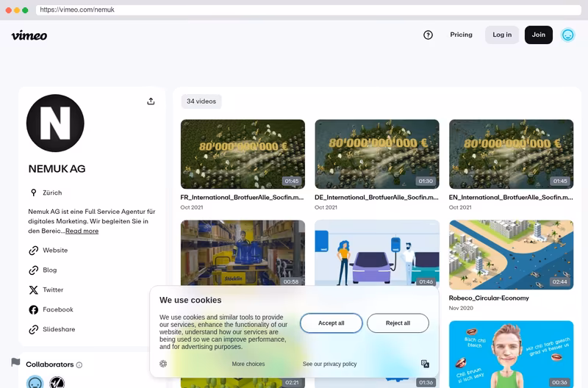Open See our privacy policy link
Screen dimensions: 588x388
(329, 364)
